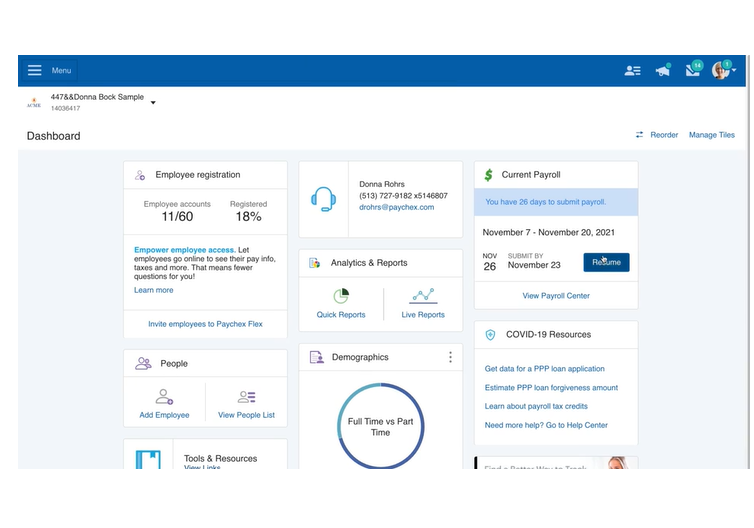The height and width of the screenshot is (528, 754).
Task: Click the View People List icon
Action: 246,397
